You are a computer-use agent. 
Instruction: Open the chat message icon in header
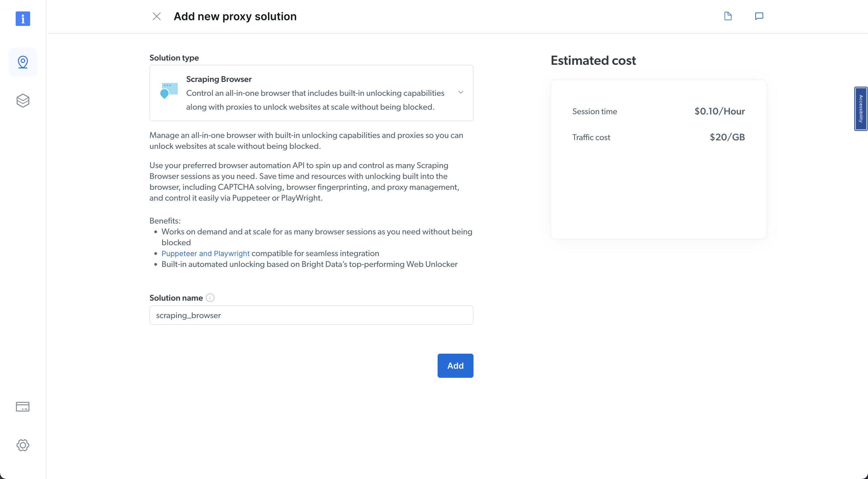[x=759, y=16]
